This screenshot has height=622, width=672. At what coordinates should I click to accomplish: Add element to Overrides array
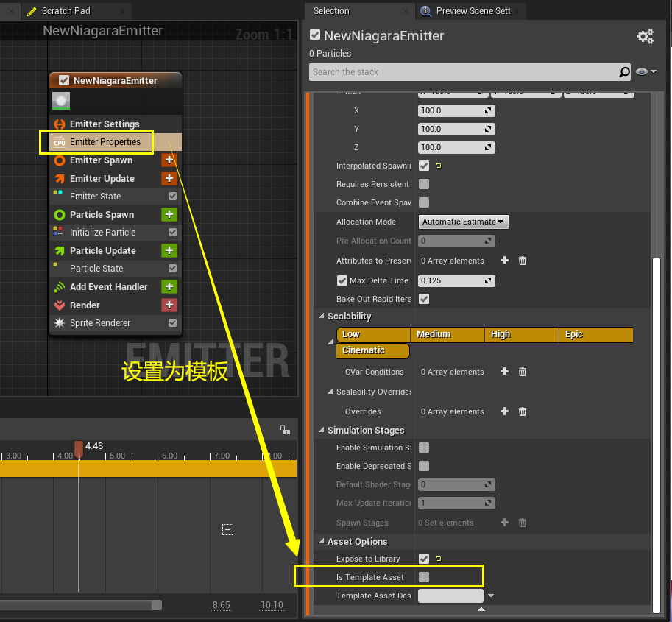point(504,411)
